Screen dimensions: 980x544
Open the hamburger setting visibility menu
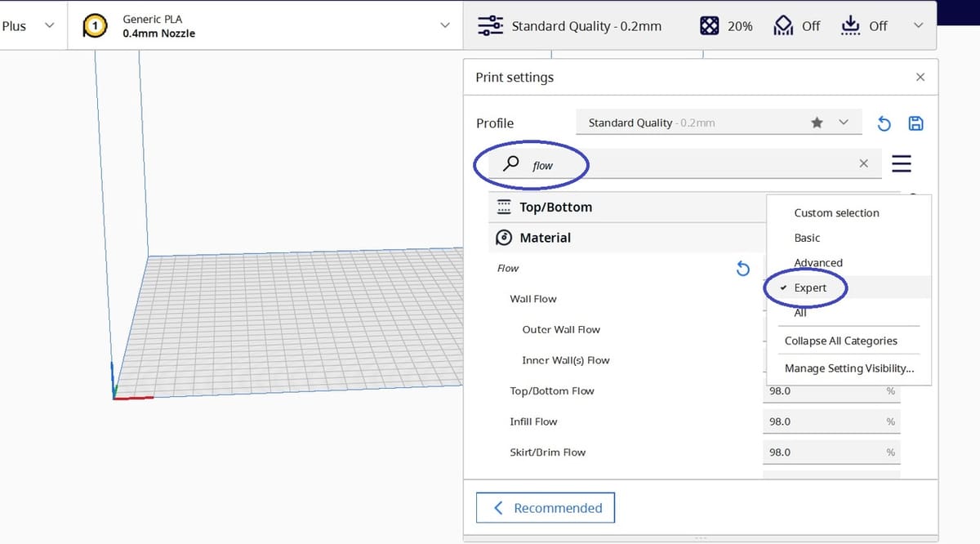pyautogui.click(x=901, y=163)
